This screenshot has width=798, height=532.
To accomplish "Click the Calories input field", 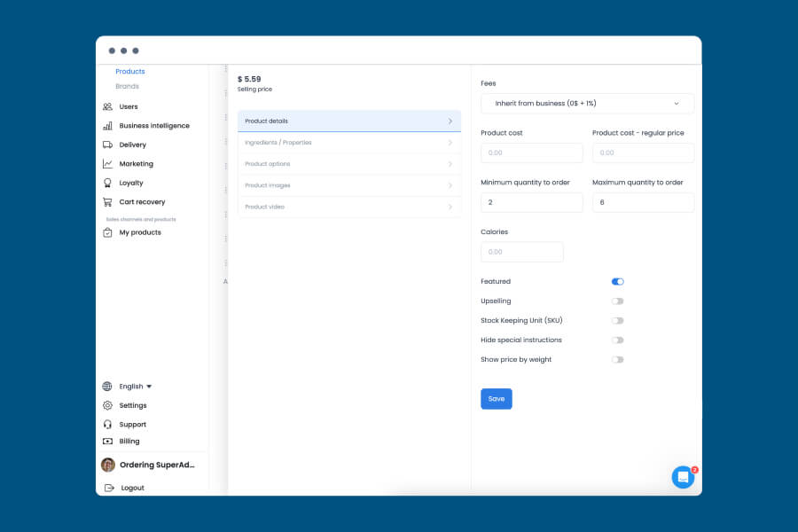I will tap(522, 252).
